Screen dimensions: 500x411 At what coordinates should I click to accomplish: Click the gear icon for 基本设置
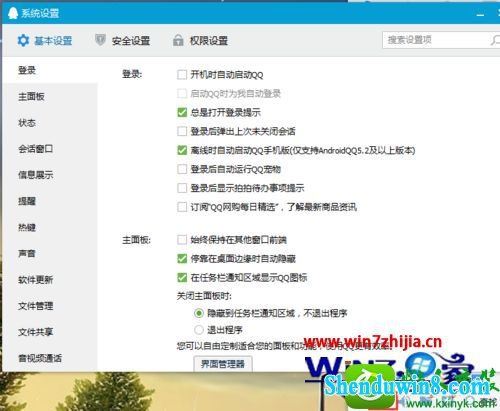[x=23, y=41]
